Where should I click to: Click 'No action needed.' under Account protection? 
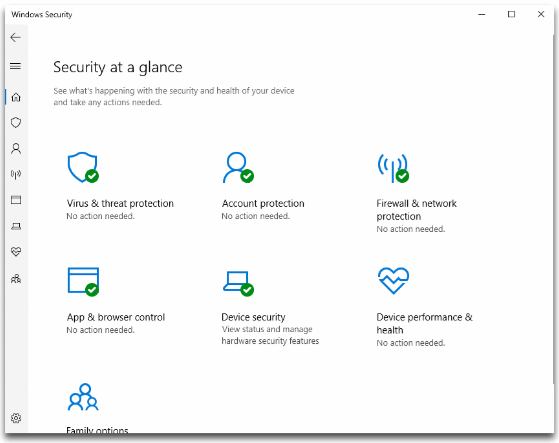256,216
